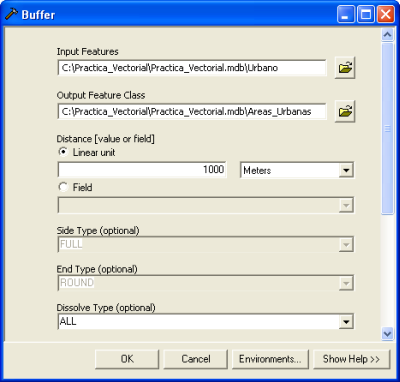The image size is (400, 382).
Task: Click the Buffer hammer title icon
Action: pyautogui.click(x=11, y=15)
